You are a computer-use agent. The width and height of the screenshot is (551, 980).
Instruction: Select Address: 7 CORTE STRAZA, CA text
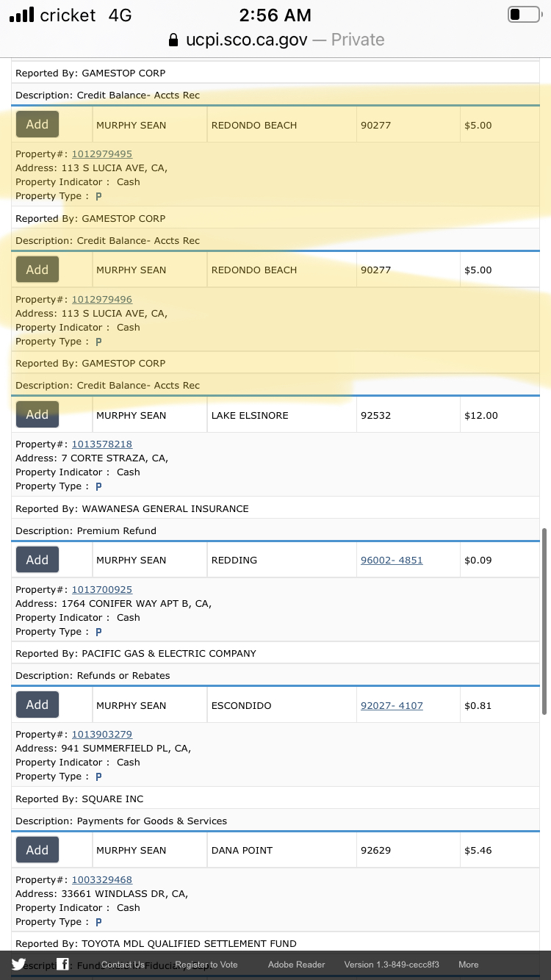click(x=92, y=458)
